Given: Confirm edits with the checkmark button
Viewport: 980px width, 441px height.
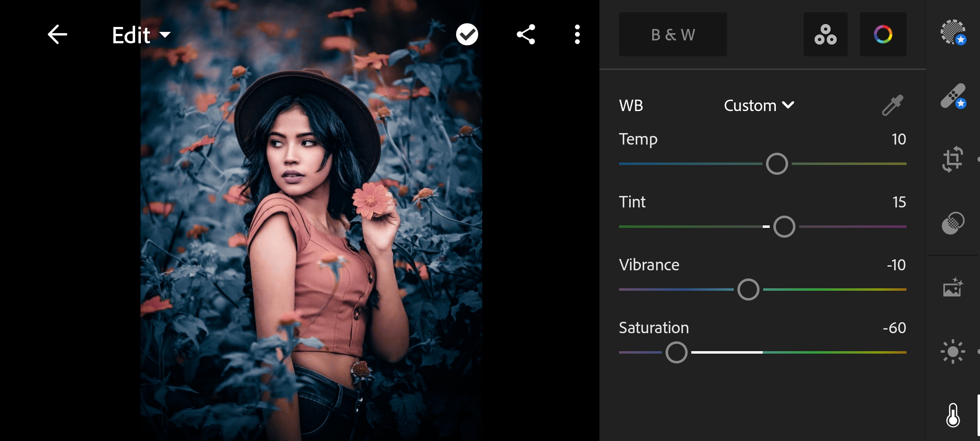Looking at the screenshot, I should click(x=467, y=35).
